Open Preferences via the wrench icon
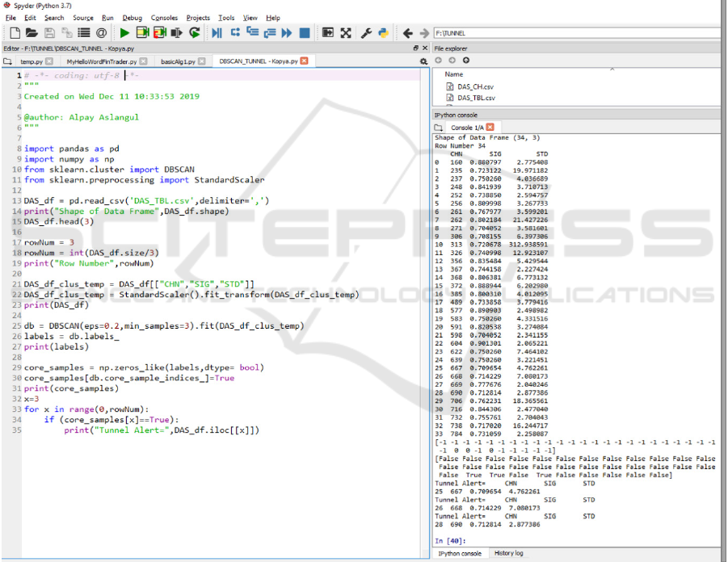This screenshot has width=728, height=562. tap(366, 33)
